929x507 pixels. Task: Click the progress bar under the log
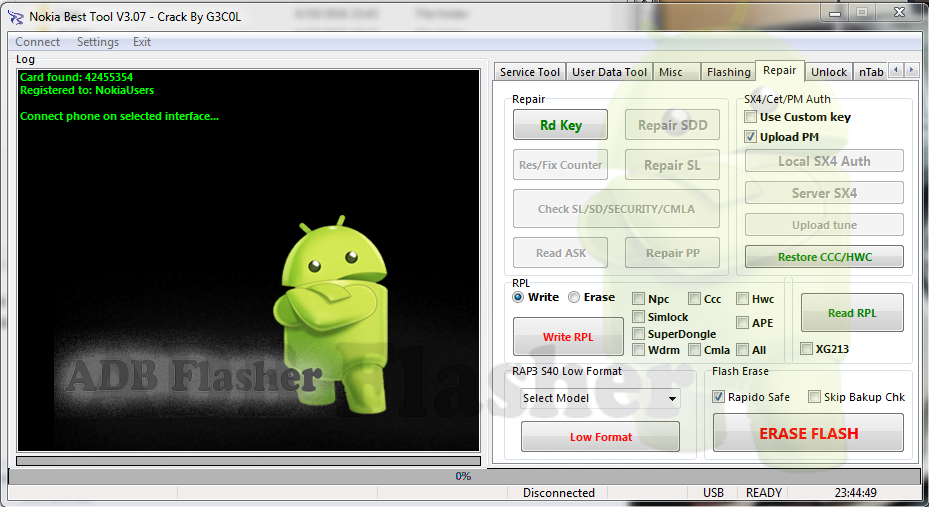click(248, 461)
